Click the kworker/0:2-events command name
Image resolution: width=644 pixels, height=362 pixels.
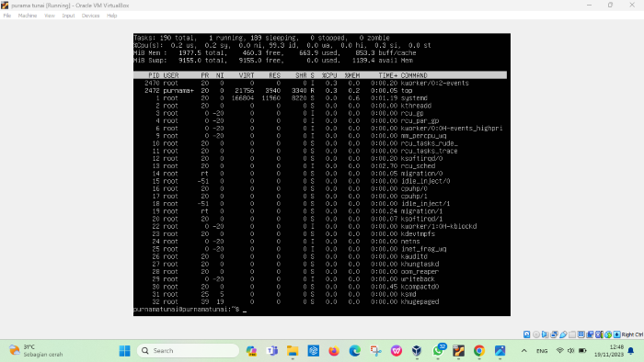(434, 83)
